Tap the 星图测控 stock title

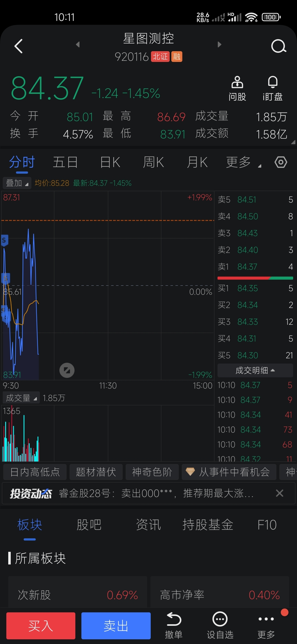click(x=148, y=38)
